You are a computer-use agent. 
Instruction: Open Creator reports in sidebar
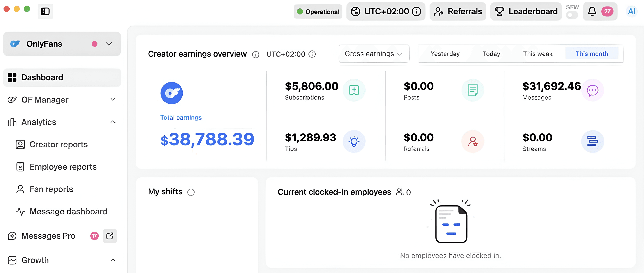click(x=59, y=144)
